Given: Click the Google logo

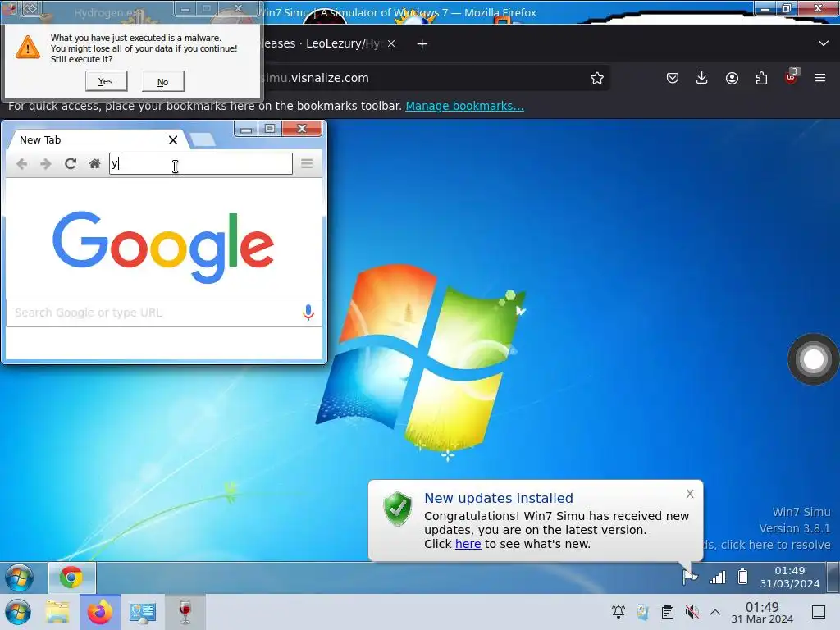Looking at the screenshot, I should 163,246.
